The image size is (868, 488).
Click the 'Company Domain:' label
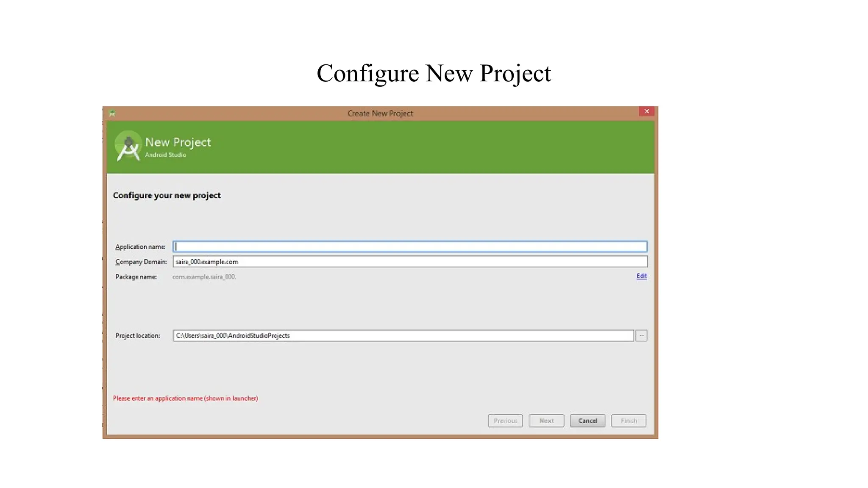tap(141, 262)
